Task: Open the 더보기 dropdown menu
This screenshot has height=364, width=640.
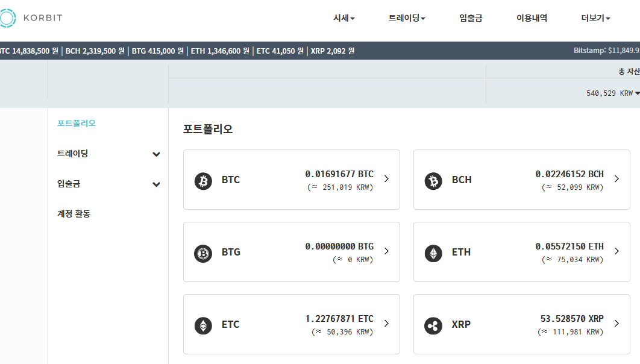Action: click(x=596, y=18)
